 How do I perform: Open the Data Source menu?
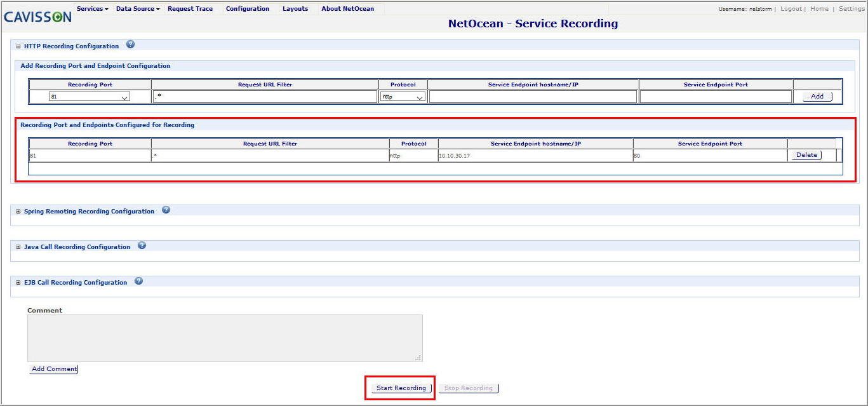[137, 9]
